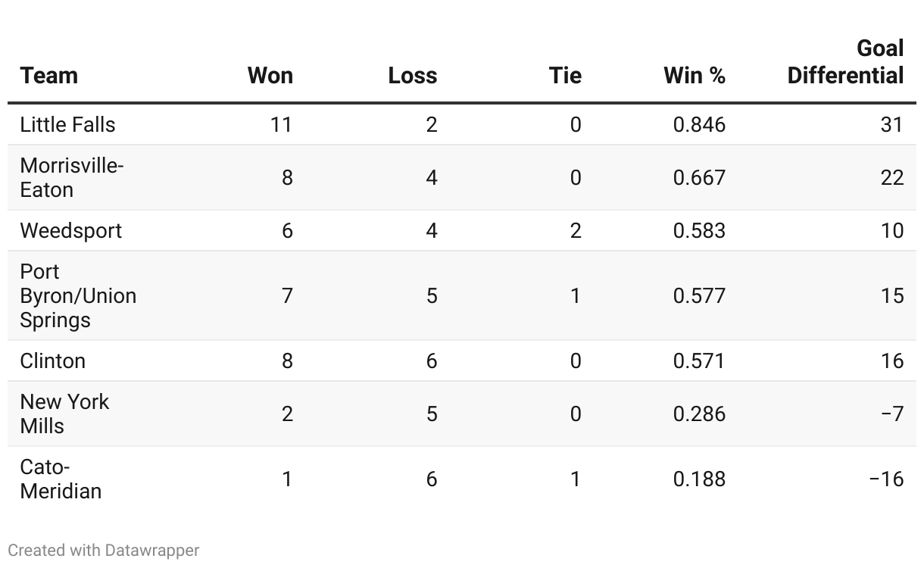The height and width of the screenshot is (568, 924).
Task: Click Little Falls win percentage 0.846
Action: 699,124
